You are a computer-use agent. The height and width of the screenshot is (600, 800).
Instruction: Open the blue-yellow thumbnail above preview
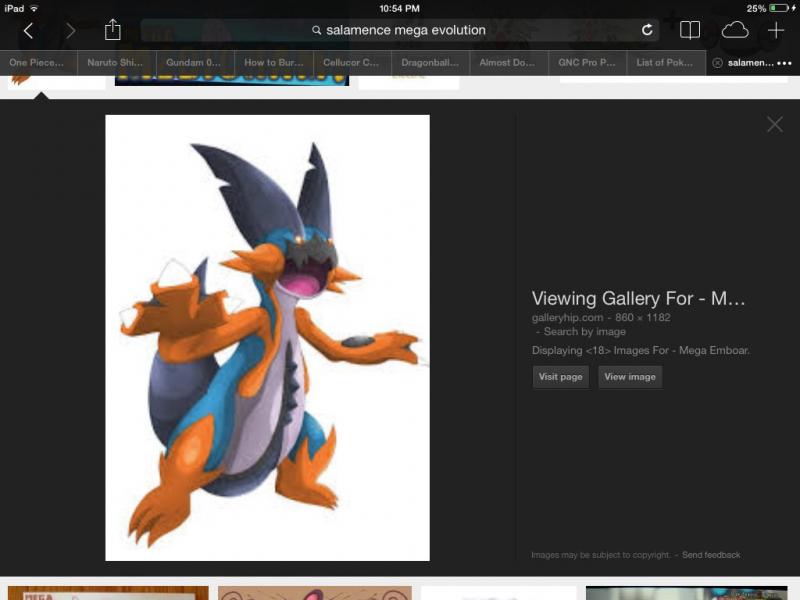tap(232, 80)
